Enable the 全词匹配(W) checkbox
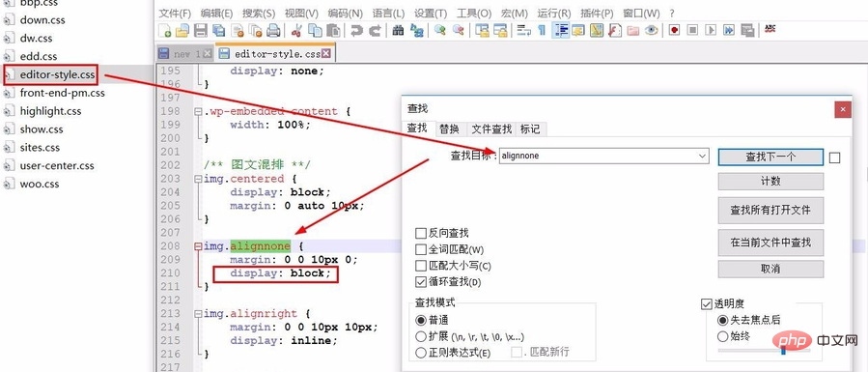Image resolution: width=868 pixels, height=372 pixels. (421, 249)
